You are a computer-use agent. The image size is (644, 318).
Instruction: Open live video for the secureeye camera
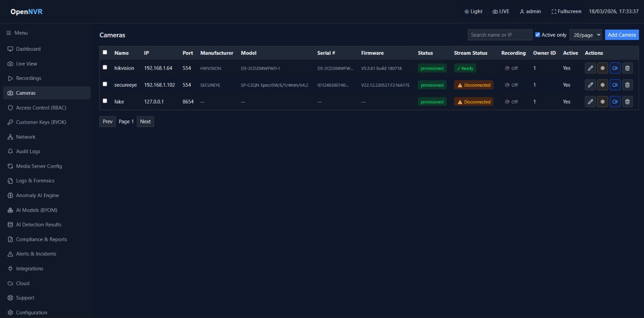tap(615, 85)
